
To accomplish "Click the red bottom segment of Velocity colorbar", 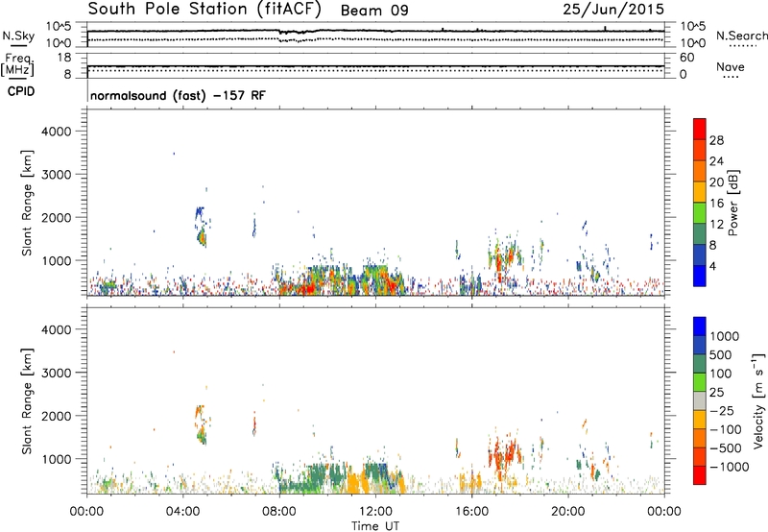I will (700, 475).
